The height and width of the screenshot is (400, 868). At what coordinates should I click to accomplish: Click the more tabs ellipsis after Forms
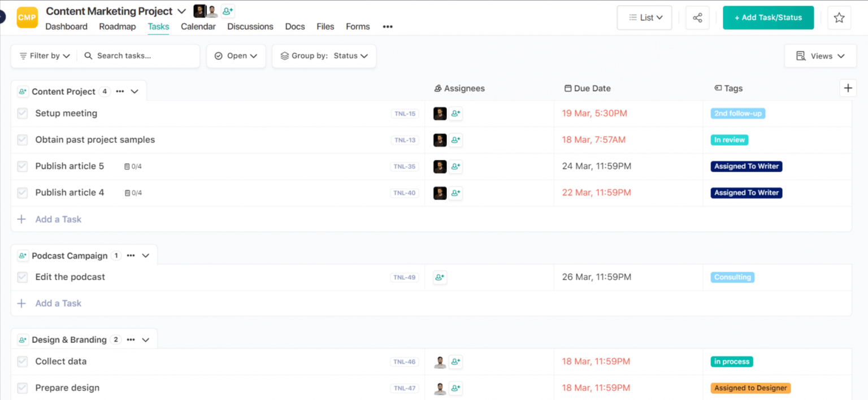(x=387, y=27)
